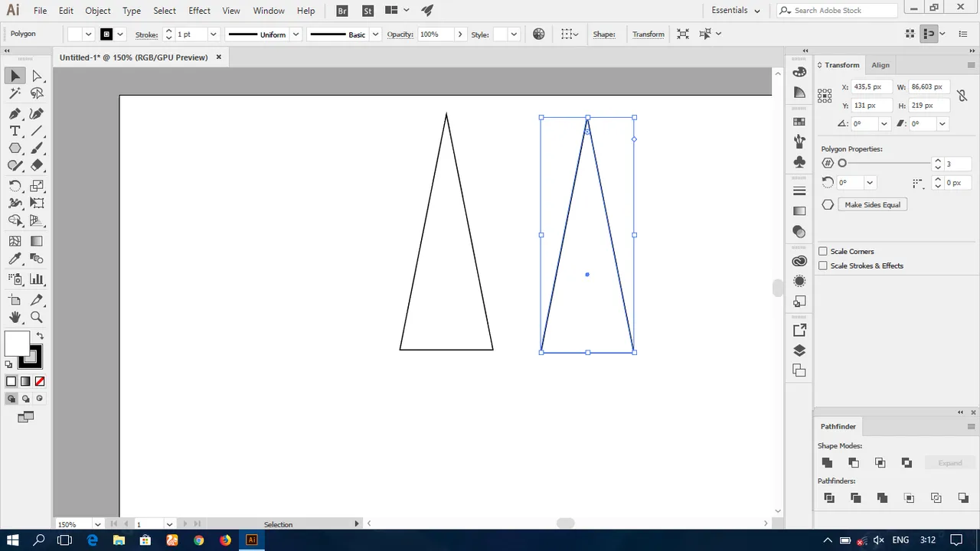Image resolution: width=980 pixels, height=551 pixels.
Task: Set the transform reference point
Action: pos(825,96)
